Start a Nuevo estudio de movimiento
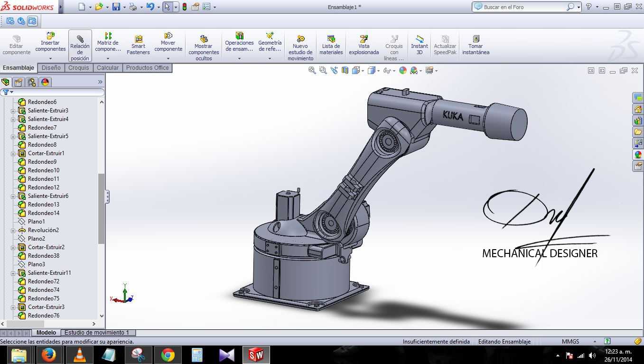Image resolution: width=644 pixels, height=364 pixels. (300, 47)
